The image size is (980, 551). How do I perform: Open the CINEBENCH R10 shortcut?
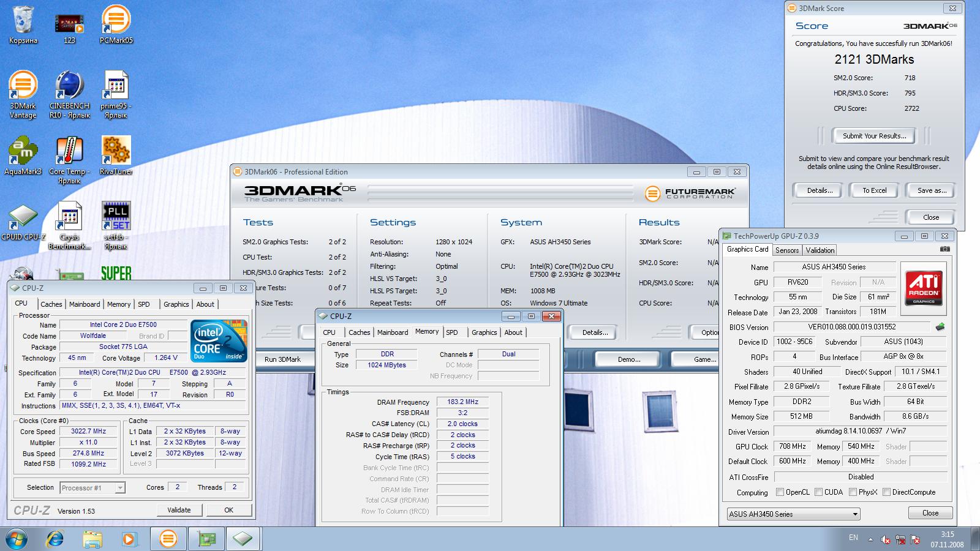[x=69, y=95]
